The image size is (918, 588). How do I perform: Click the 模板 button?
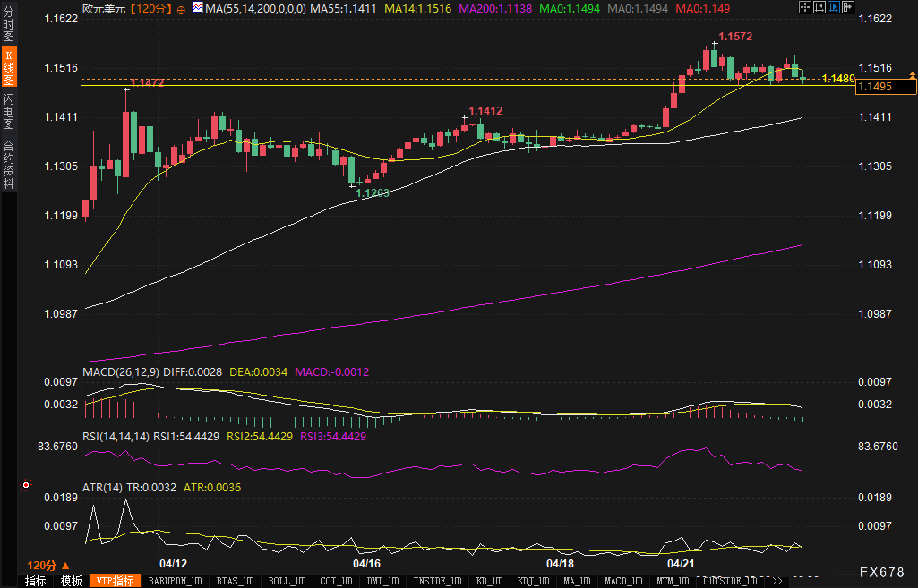pyautogui.click(x=71, y=581)
